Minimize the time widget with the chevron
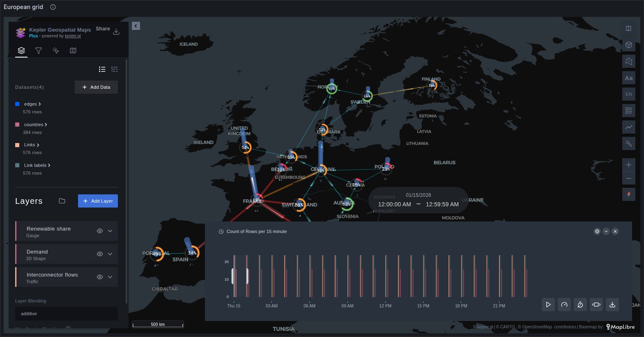Viewport: 644px width, 337px height. (606, 231)
